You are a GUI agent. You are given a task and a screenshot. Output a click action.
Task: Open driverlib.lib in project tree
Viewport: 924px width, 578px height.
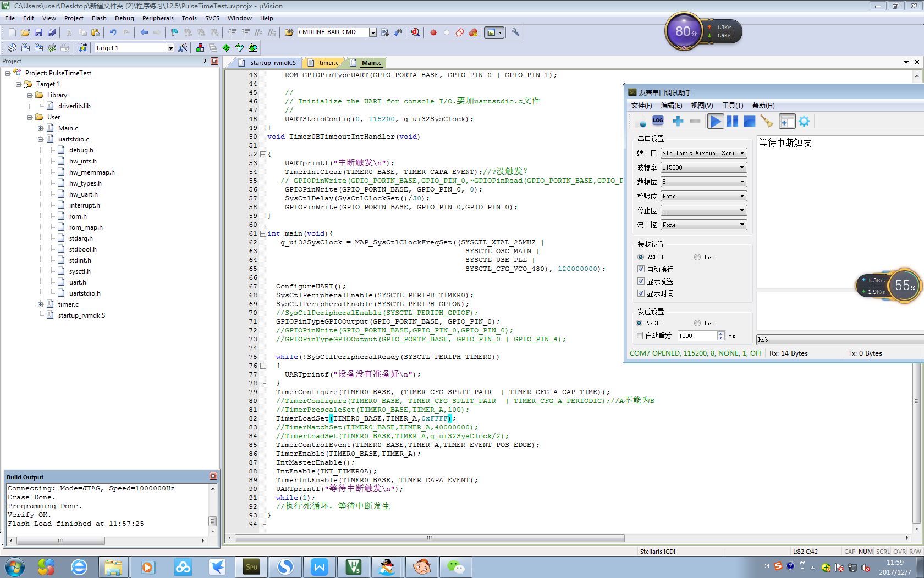coord(74,106)
